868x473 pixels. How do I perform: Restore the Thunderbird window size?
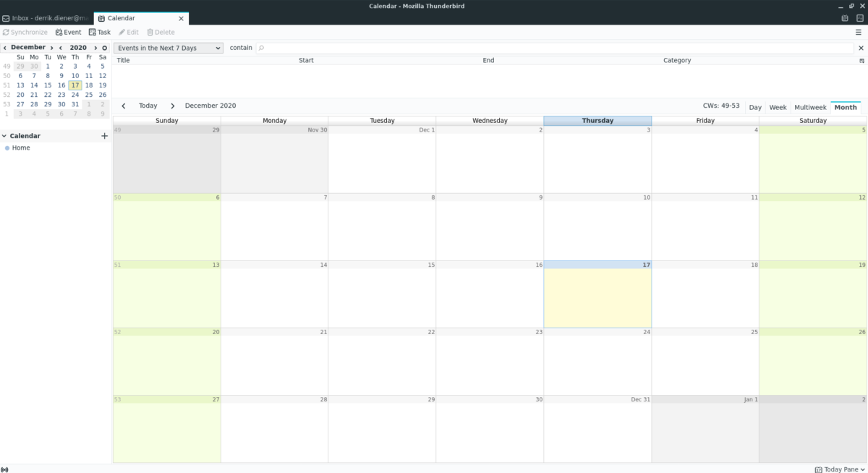(x=851, y=6)
